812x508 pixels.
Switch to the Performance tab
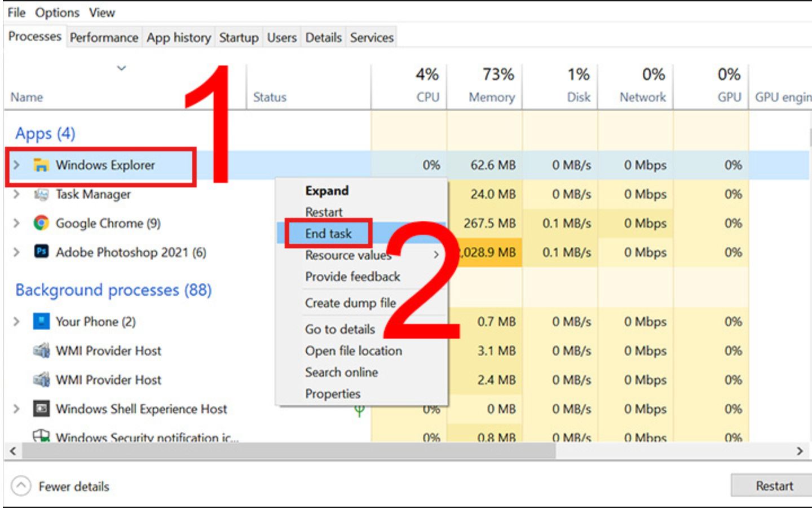(104, 37)
